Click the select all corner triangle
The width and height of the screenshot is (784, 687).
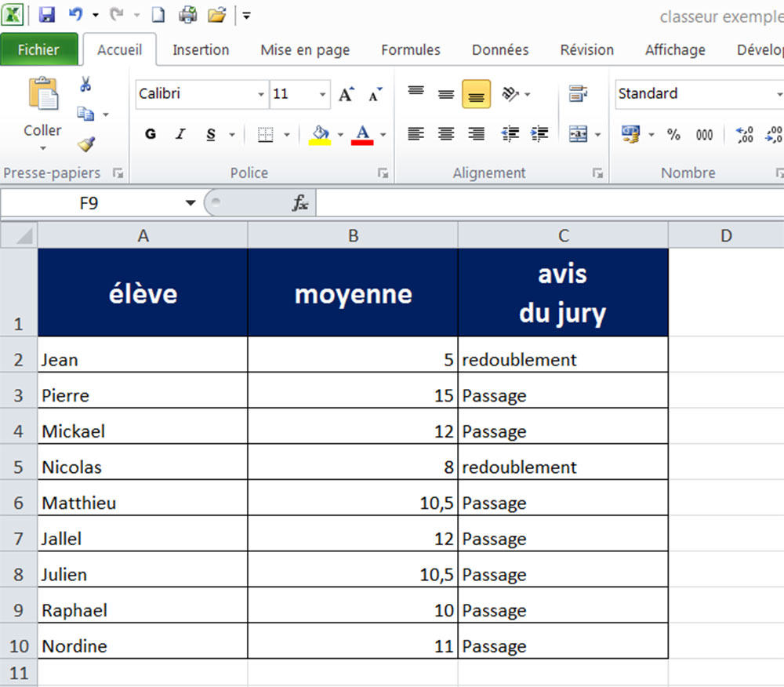point(20,235)
